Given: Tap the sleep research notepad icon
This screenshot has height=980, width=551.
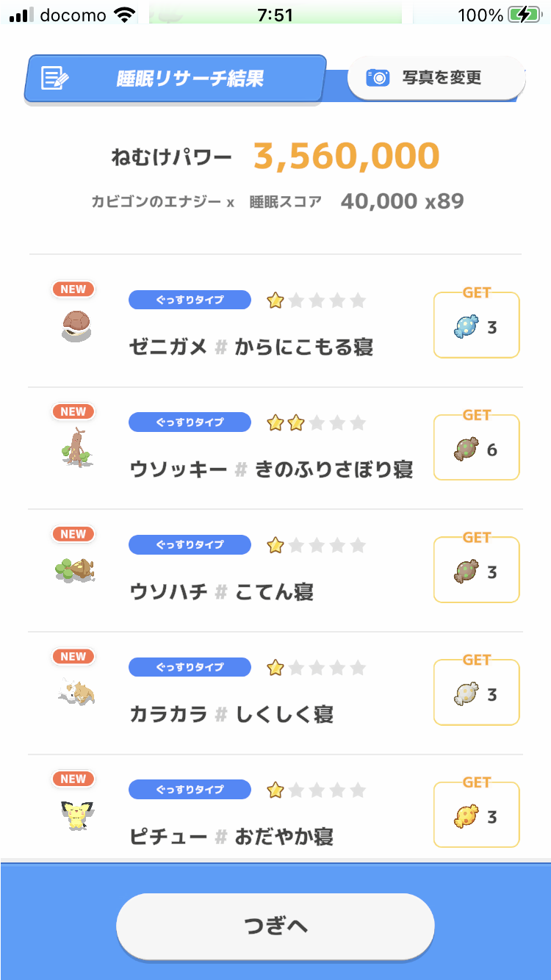Looking at the screenshot, I should click(54, 78).
